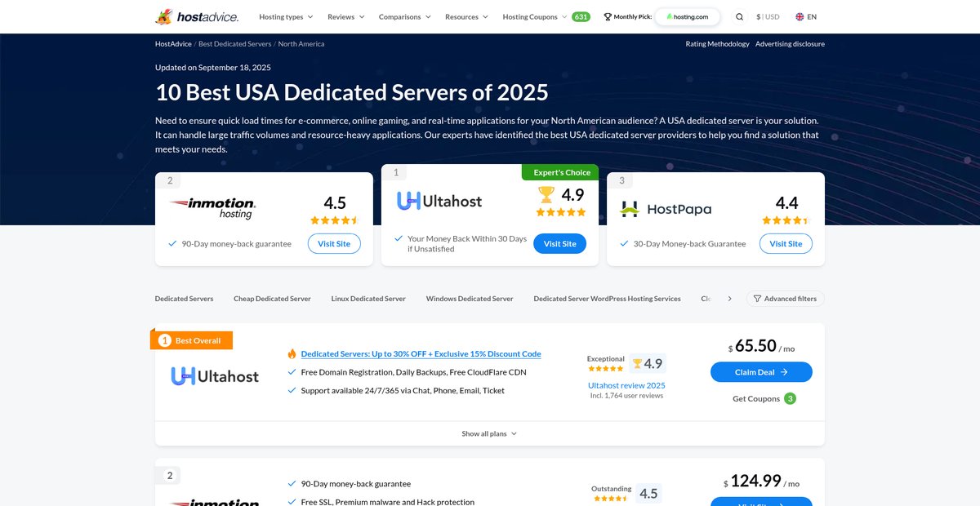Click the Outstanding rating label
The width and height of the screenshot is (980, 506).
(x=612, y=489)
